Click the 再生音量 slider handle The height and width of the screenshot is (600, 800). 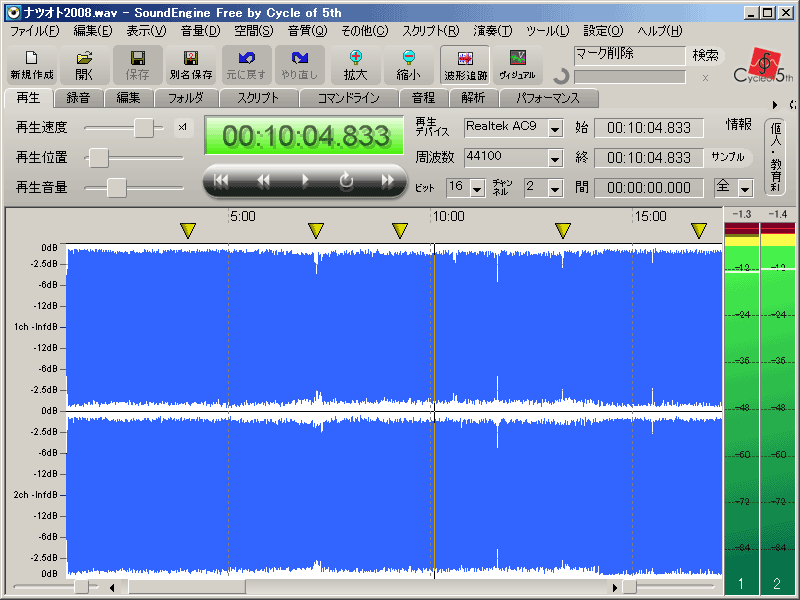[116, 188]
